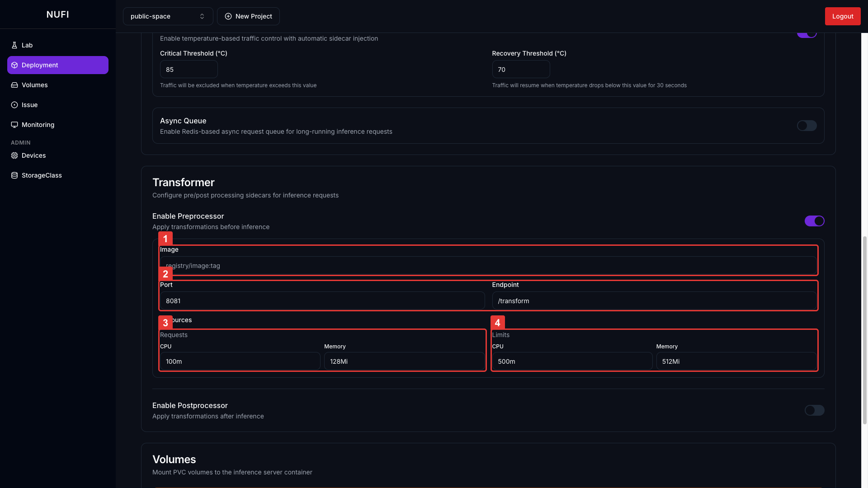The image size is (868, 488).
Task: Click the Lab flask icon in sidebar
Action: pyautogui.click(x=14, y=45)
